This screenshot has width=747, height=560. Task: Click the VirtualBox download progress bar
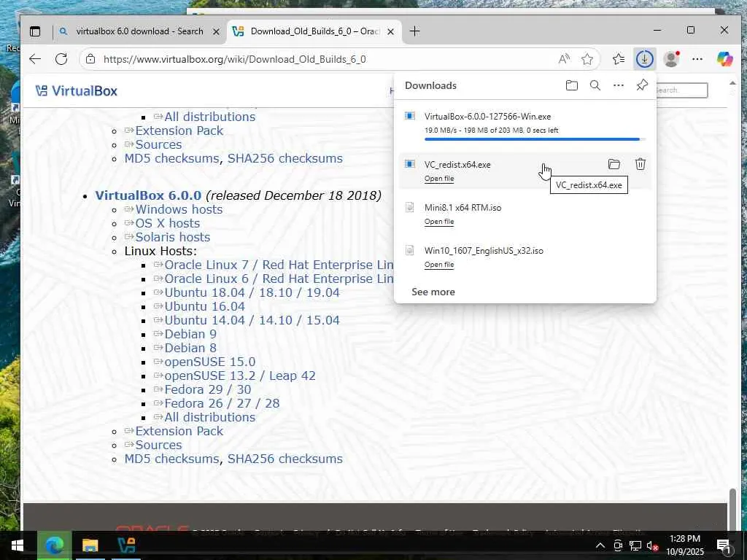(535, 139)
